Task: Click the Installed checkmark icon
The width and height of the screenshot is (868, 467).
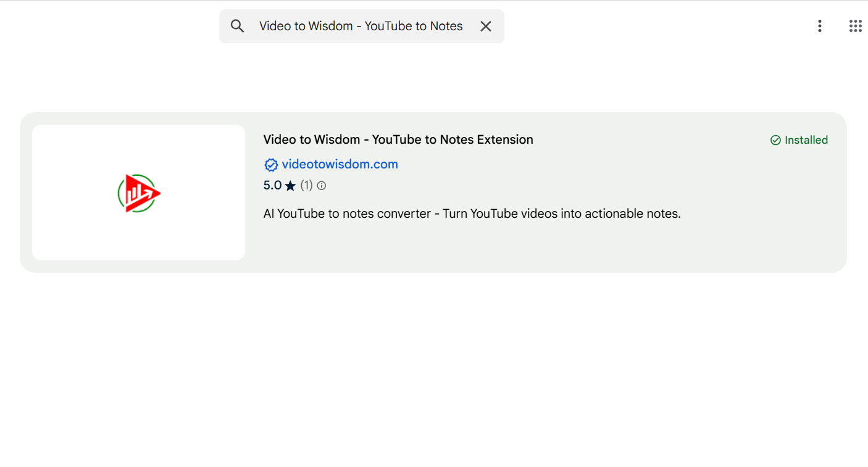Action: (775, 141)
